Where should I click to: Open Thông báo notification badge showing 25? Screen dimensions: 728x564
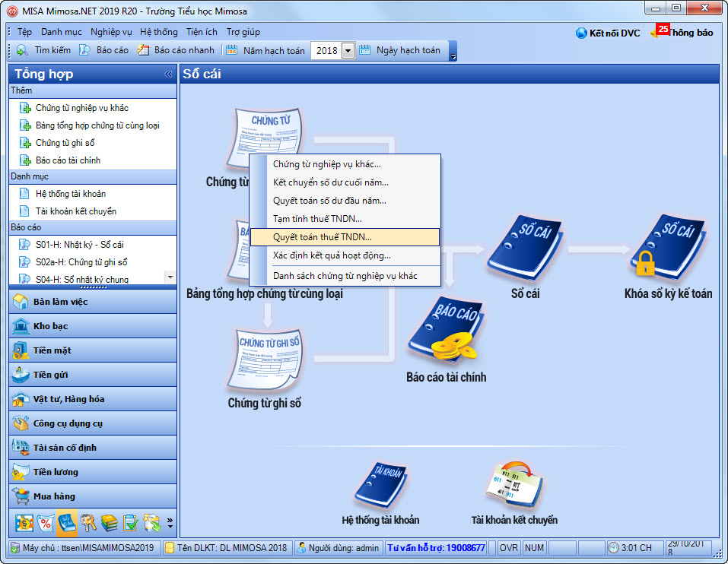click(663, 29)
